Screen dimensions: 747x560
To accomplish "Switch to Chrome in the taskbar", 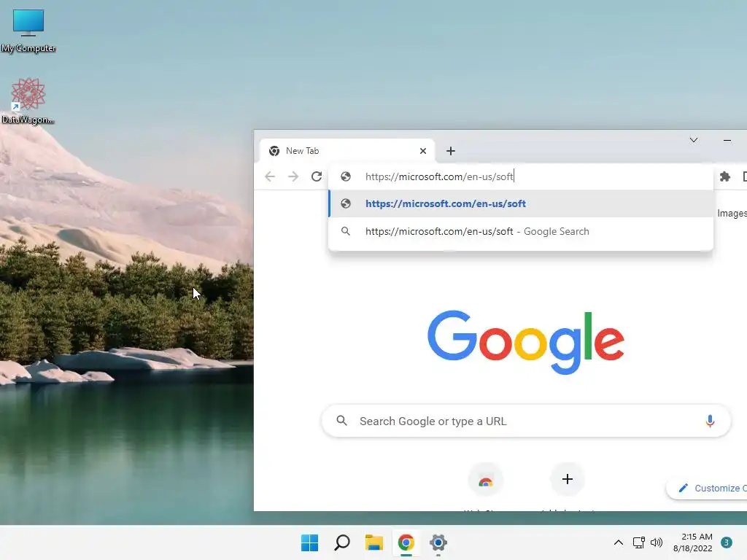I will [x=406, y=542].
